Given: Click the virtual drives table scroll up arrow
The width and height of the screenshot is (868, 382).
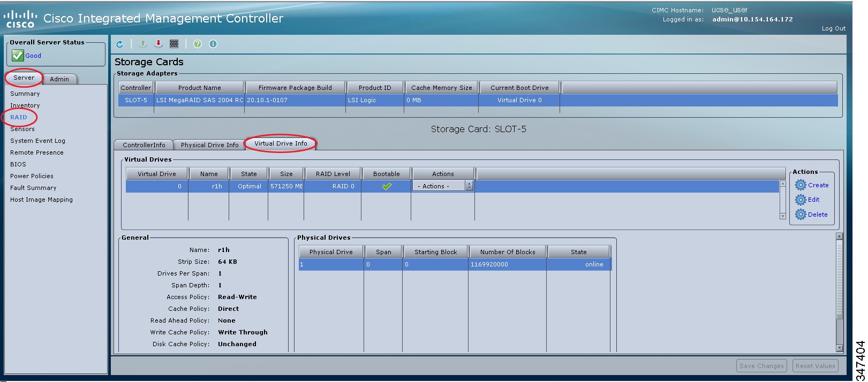Looking at the screenshot, I should pos(783,184).
